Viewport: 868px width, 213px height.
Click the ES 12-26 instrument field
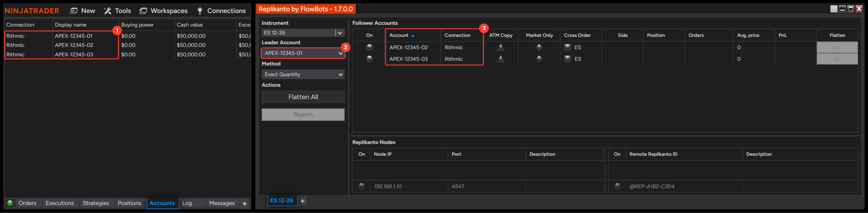tap(298, 33)
